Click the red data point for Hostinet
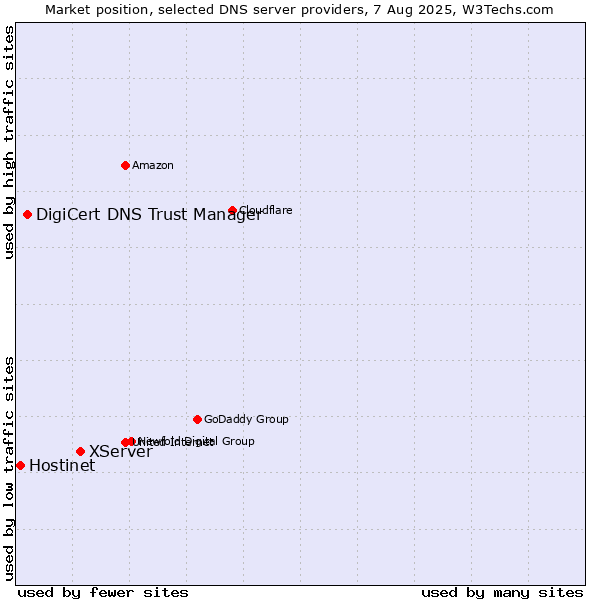600x600 pixels. point(20,466)
